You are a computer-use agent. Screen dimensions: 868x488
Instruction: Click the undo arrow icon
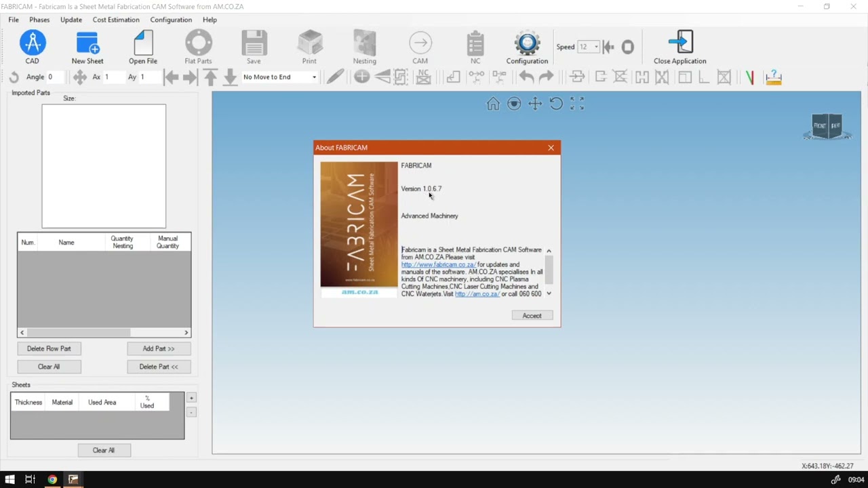click(x=526, y=77)
